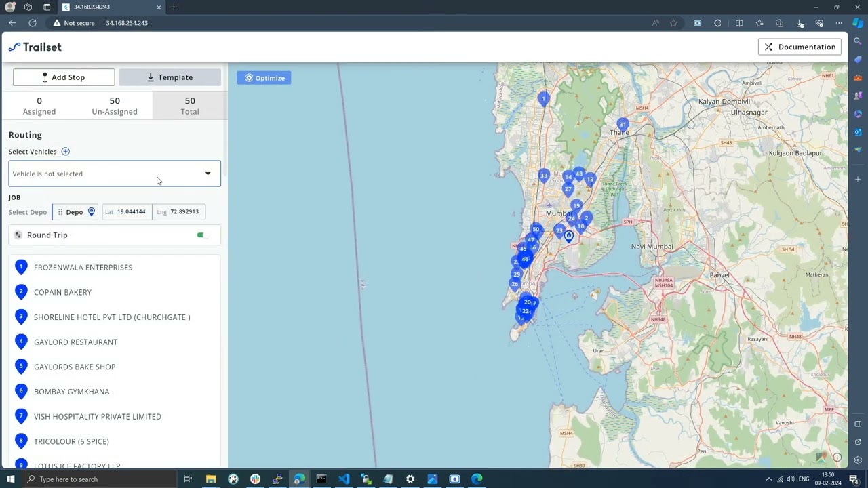868x488 pixels.
Task: Click the Trailset logo
Action: pos(35,47)
